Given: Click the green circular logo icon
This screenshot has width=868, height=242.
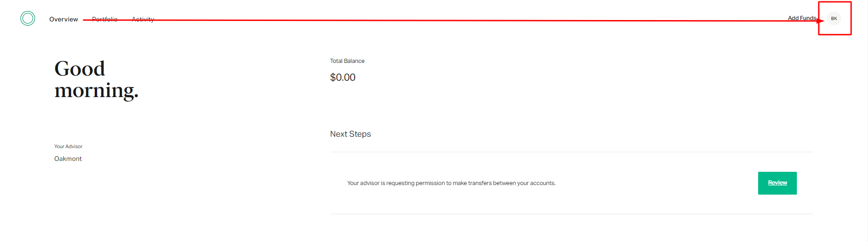Looking at the screenshot, I should [28, 18].
